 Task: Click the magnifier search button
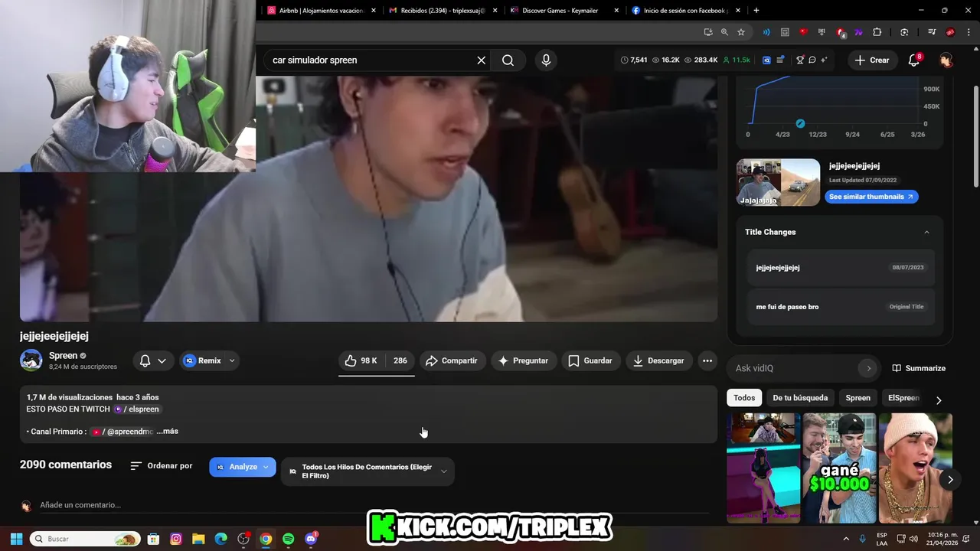click(x=508, y=60)
